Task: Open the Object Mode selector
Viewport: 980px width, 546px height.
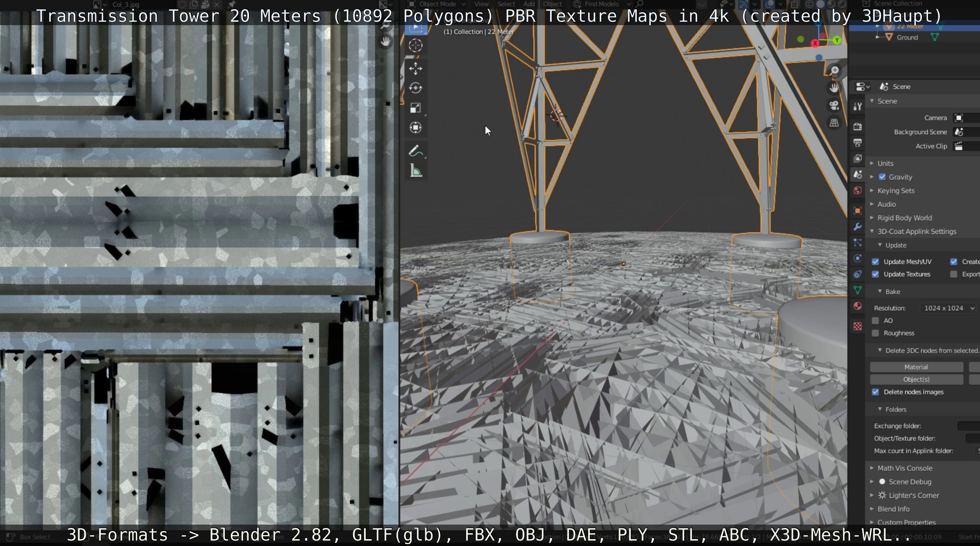Action: click(438, 4)
